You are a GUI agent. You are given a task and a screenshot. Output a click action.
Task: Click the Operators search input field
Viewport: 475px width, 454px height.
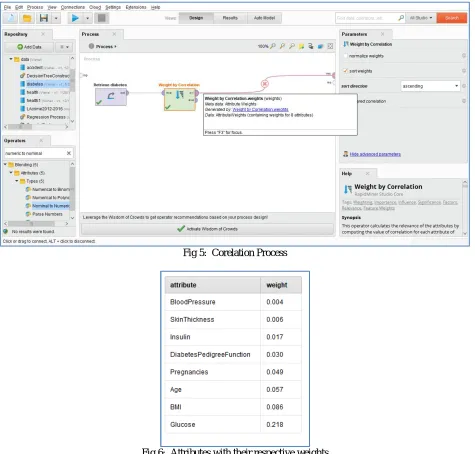tap(35, 153)
